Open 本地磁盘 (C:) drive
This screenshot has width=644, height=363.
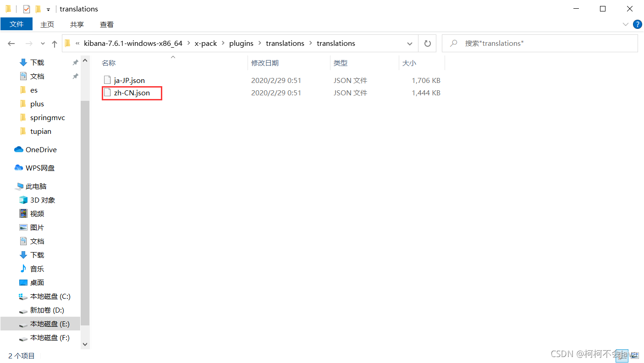coord(50,296)
